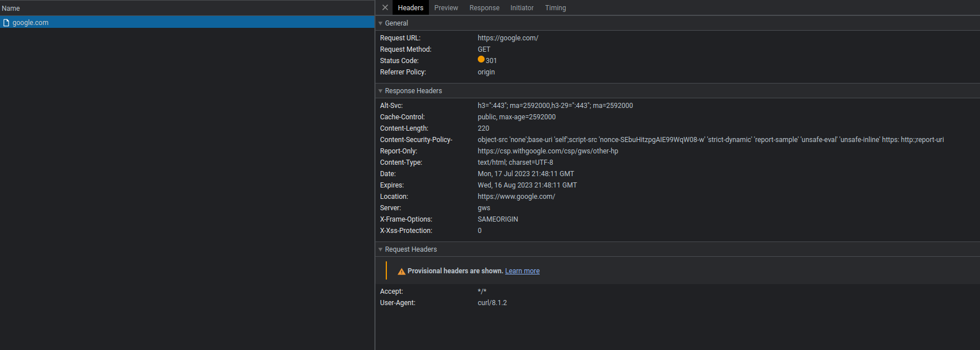Image resolution: width=980 pixels, height=350 pixels.
Task: Click the X-Frame-Options value SAMEORIGIN
Action: pos(498,219)
